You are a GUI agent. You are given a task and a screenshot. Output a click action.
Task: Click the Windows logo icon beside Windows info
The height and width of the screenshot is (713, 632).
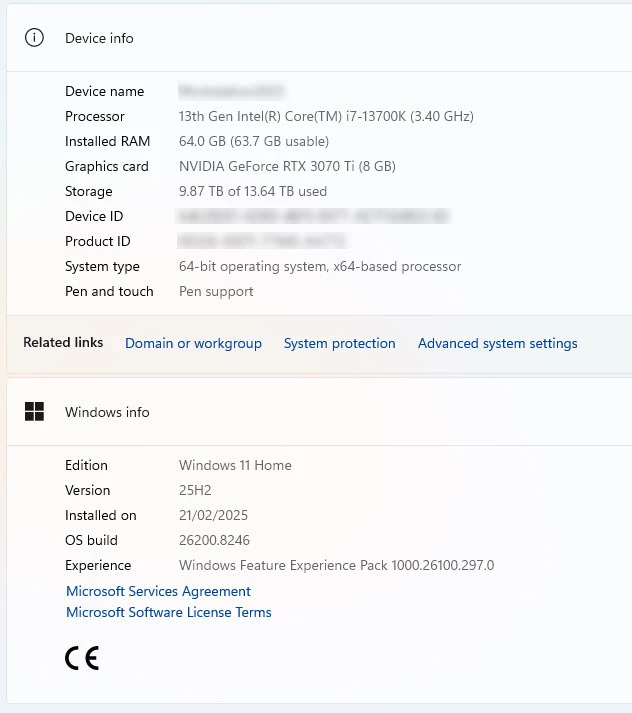pyautogui.click(x=34, y=412)
